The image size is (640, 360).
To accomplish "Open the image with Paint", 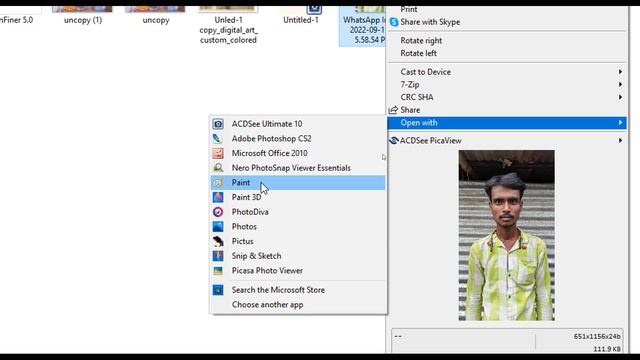I will click(x=298, y=182).
